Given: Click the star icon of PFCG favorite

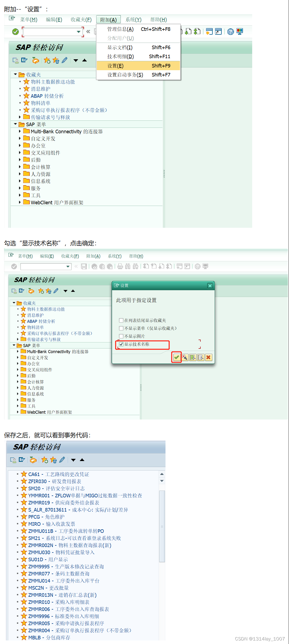Looking at the screenshot, I should [x=24, y=517].
